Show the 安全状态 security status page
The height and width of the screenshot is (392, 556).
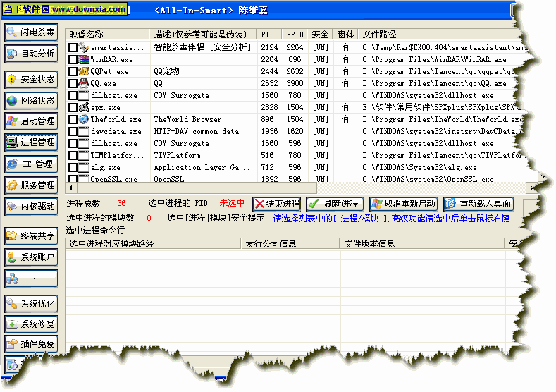[x=31, y=80]
